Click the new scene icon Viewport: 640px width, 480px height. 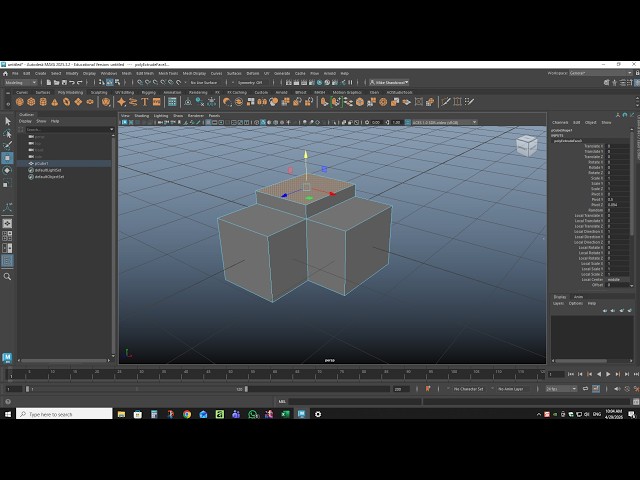pyautogui.click(x=49, y=82)
